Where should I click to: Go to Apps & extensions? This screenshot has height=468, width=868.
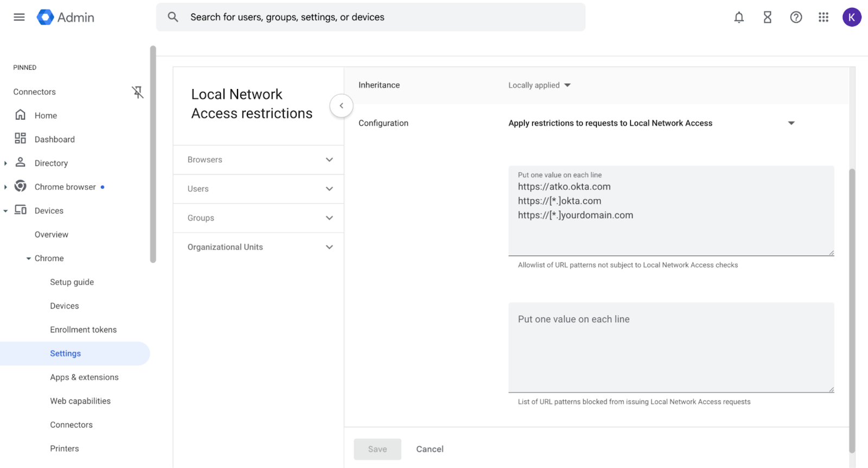coord(84,377)
